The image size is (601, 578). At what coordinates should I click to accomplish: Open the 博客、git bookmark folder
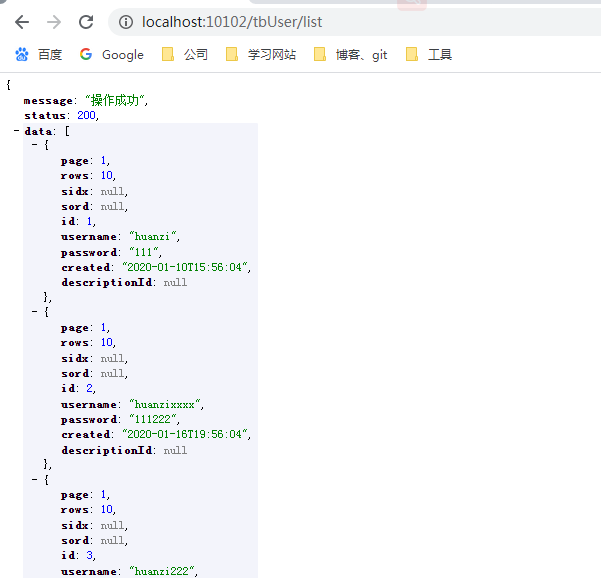pos(350,55)
